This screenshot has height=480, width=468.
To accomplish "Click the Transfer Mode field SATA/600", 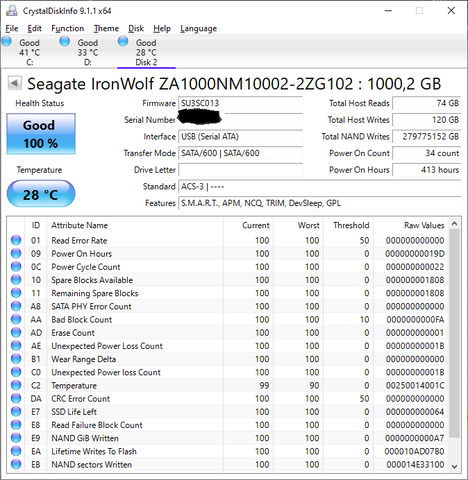I will pos(241,153).
